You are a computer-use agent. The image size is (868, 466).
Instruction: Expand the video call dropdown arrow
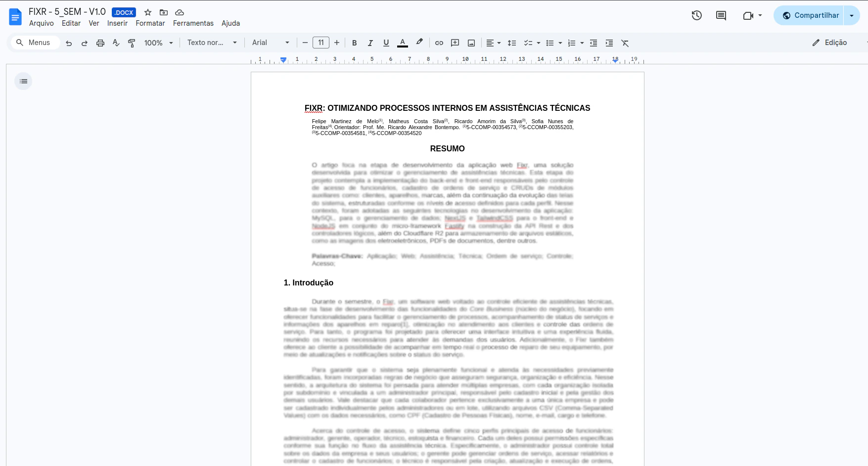click(760, 15)
